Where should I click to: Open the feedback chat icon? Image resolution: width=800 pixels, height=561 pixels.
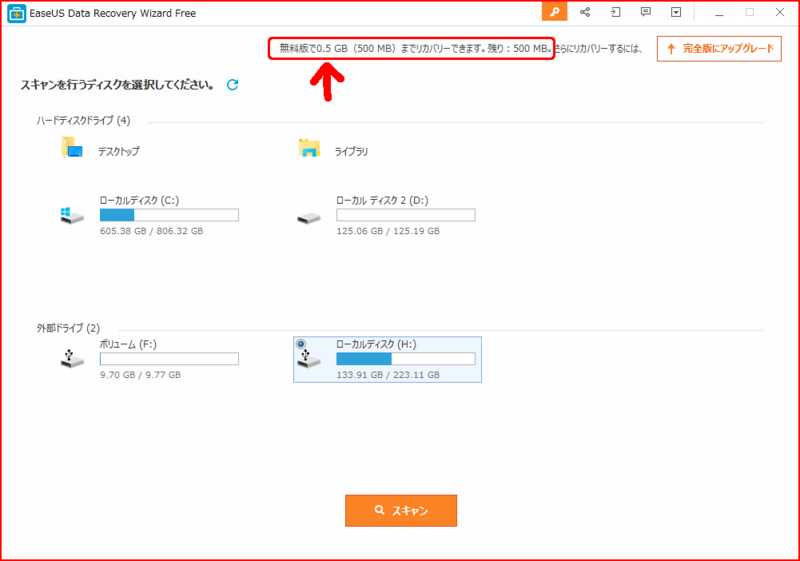pyautogui.click(x=645, y=12)
